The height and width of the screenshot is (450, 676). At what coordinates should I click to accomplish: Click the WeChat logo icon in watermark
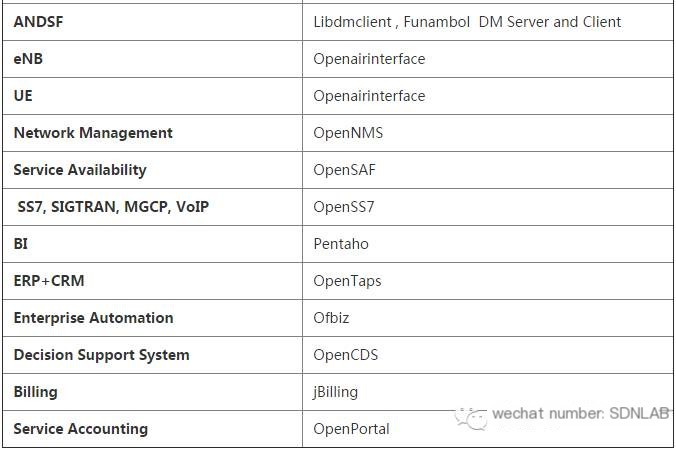(x=471, y=418)
